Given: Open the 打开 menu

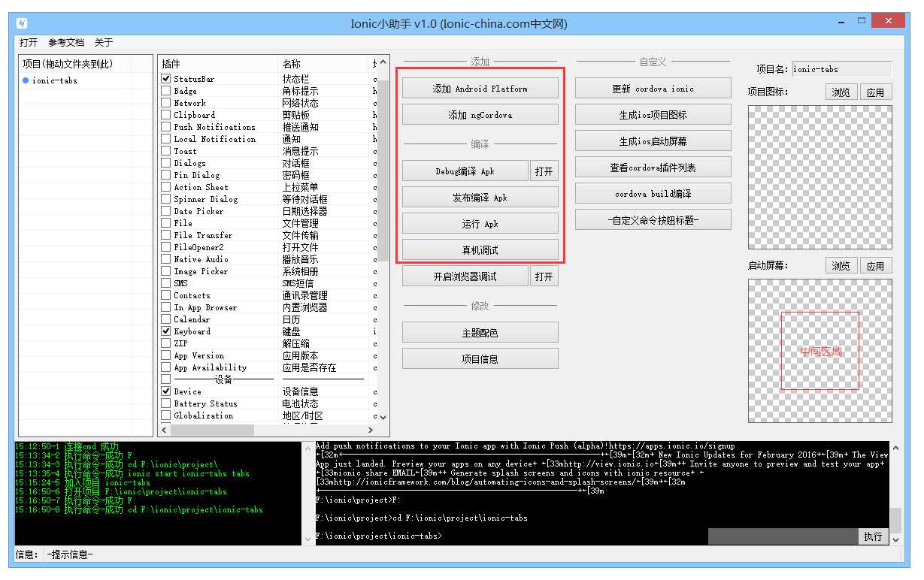Looking at the screenshot, I should [x=29, y=43].
